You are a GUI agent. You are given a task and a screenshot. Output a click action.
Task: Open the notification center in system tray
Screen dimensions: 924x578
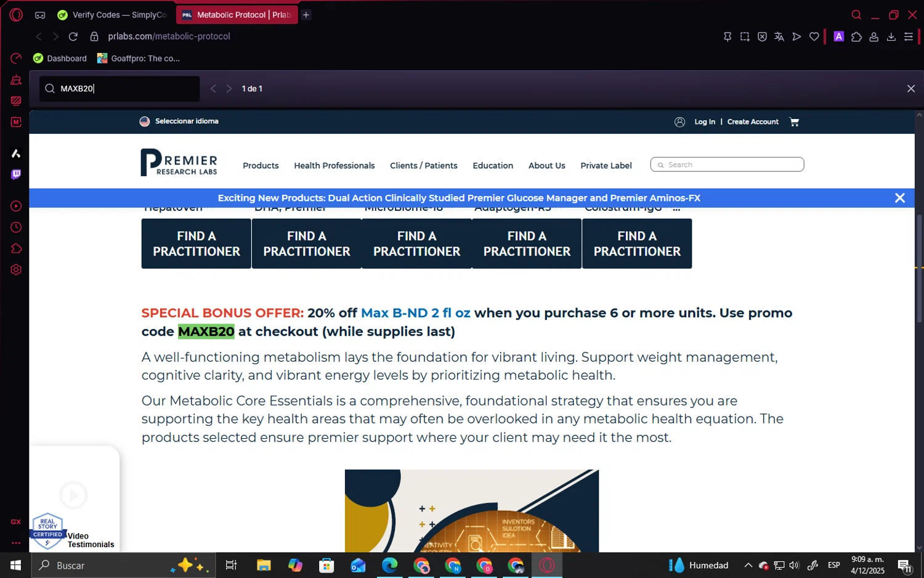pyautogui.click(x=905, y=566)
